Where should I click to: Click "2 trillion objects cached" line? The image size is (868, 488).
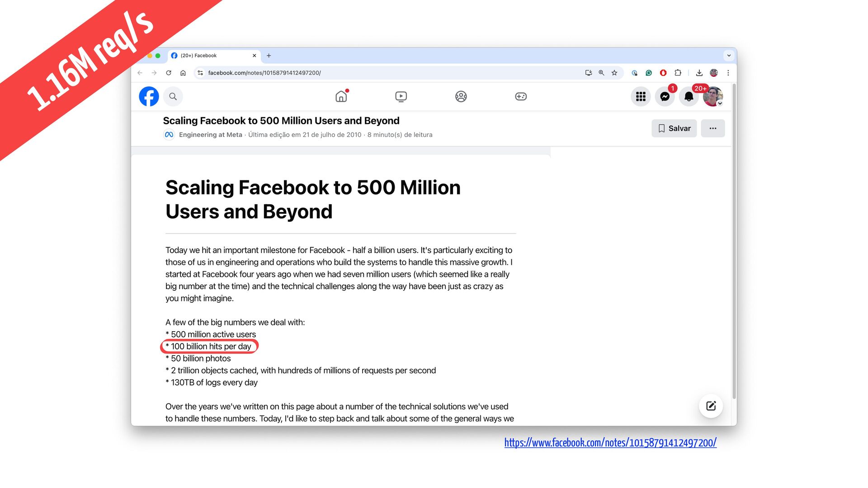click(x=301, y=371)
